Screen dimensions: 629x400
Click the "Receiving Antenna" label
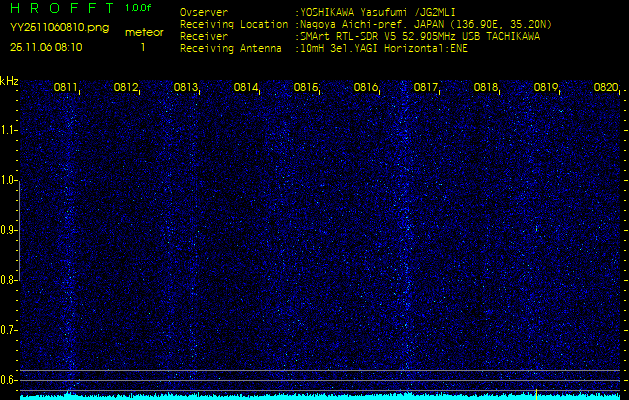tap(231, 49)
